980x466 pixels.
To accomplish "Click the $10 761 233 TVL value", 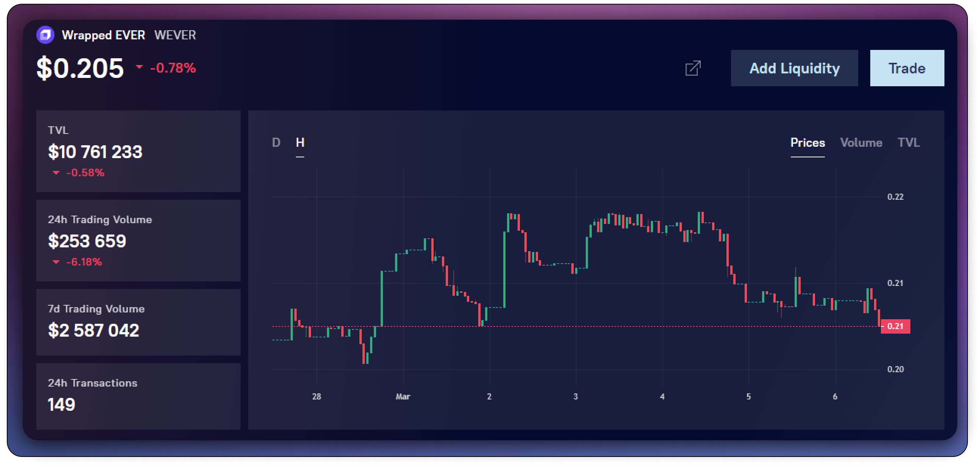I will pyautogui.click(x=95, y=152).
